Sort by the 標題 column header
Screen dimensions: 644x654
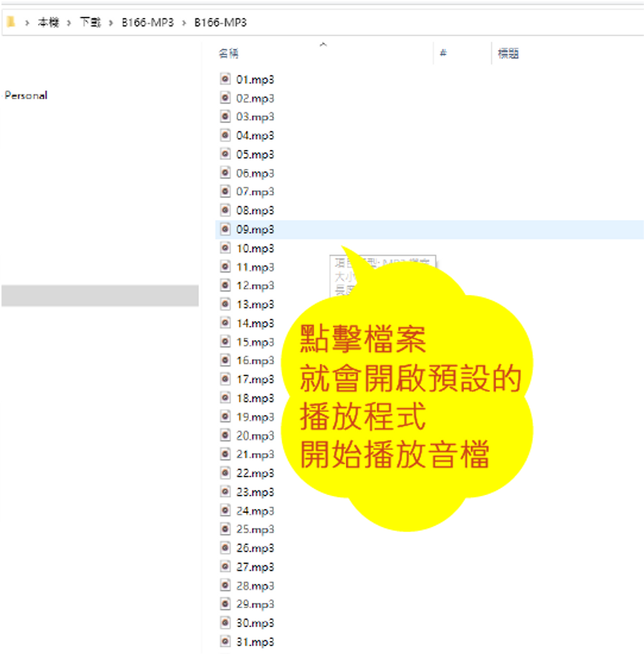(508, 54)
